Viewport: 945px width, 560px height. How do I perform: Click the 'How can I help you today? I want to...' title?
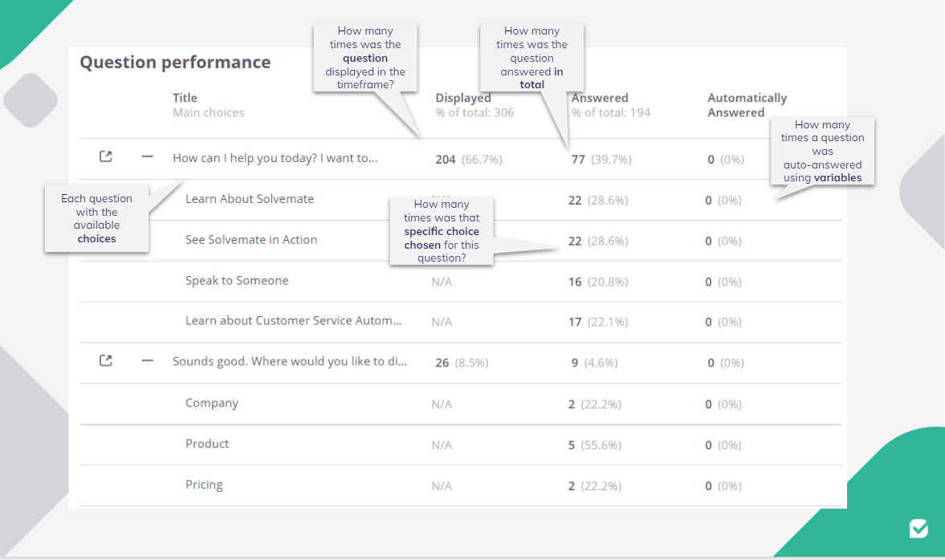coord(275,158)
